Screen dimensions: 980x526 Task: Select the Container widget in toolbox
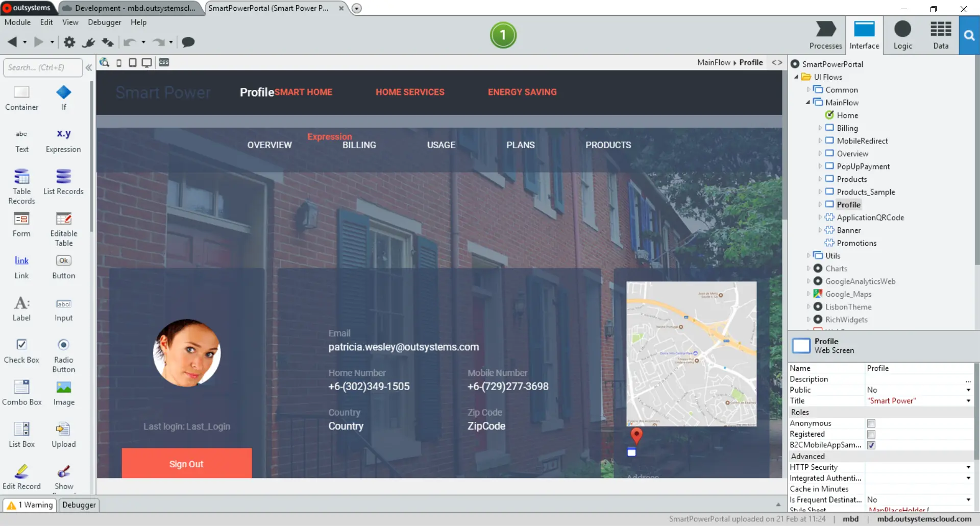click(x=21, y=98)
